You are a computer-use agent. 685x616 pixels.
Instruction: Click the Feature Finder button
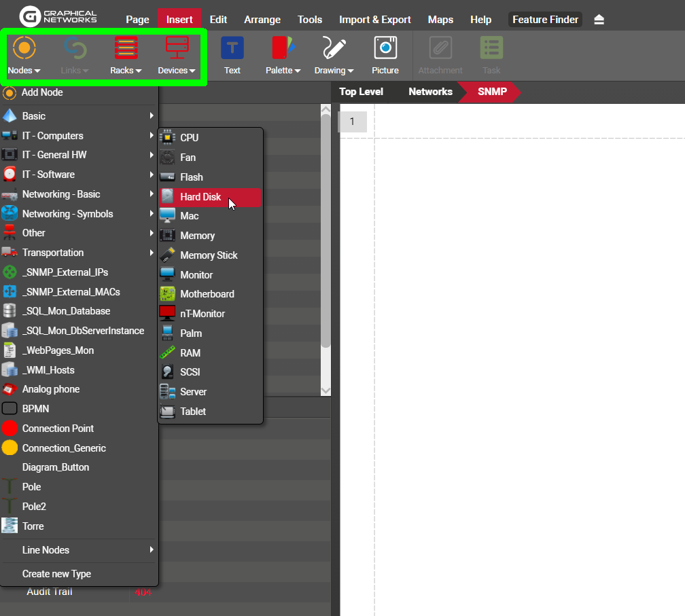point(545,20)
